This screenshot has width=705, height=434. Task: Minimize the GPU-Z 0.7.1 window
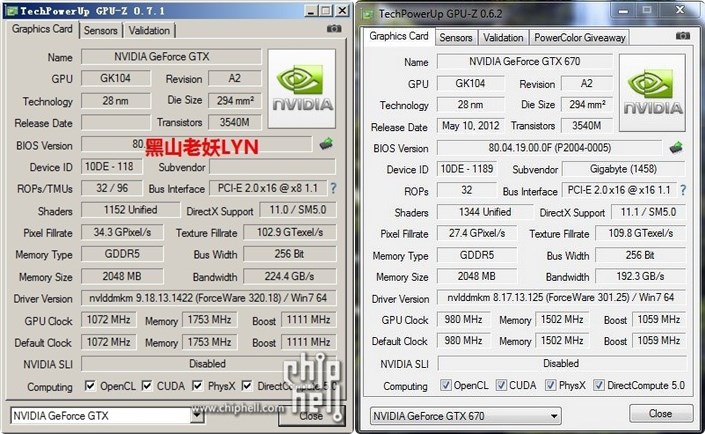311,11
